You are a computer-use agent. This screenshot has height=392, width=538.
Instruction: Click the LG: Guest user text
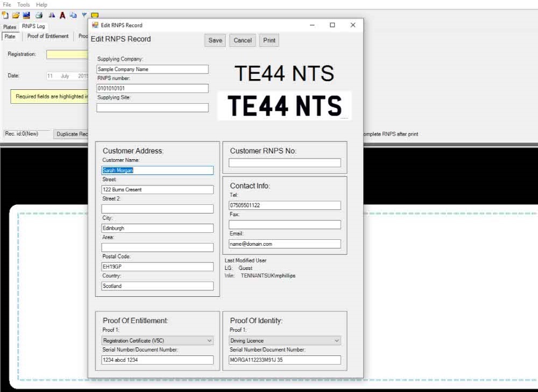[x=238, y=268]
